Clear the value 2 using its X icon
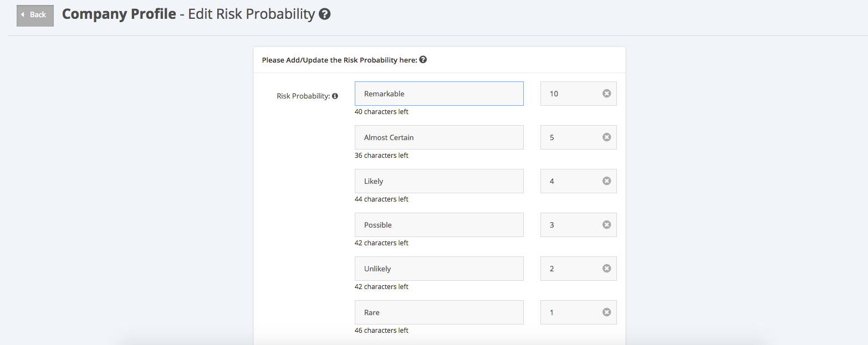The height and width of the screenshot is (345, 868). (x=606, y=269)
